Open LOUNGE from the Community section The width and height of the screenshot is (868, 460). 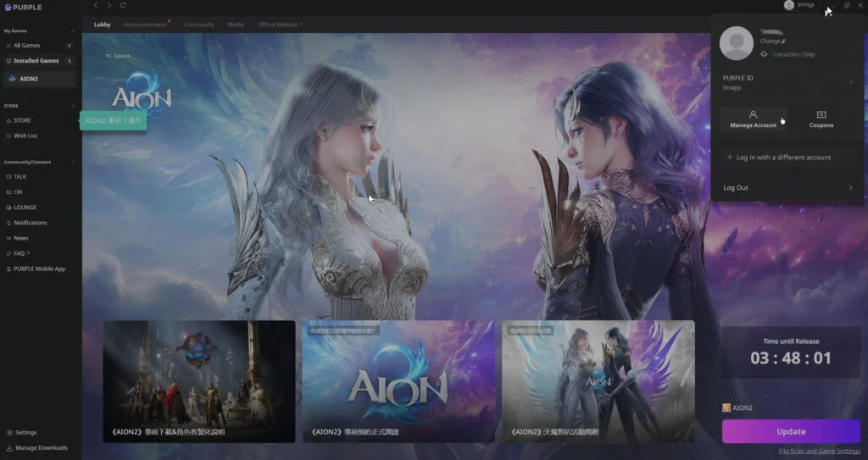tap(25, 208)
